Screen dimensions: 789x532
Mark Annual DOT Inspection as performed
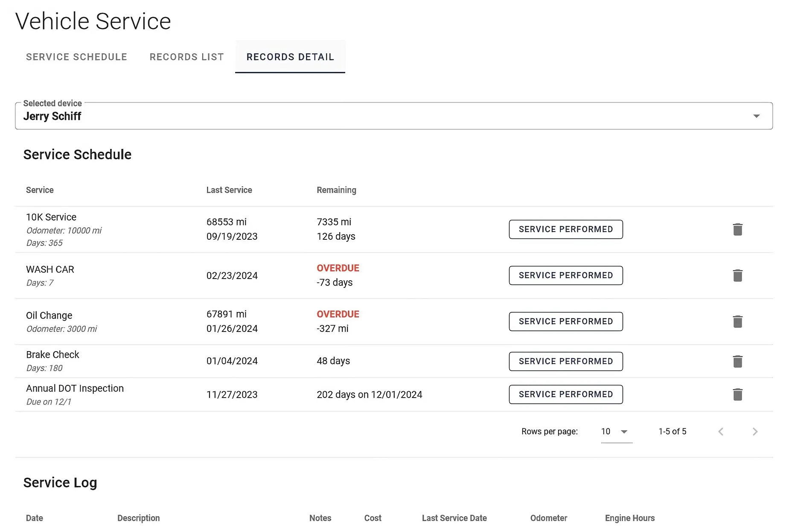(565, 394)
